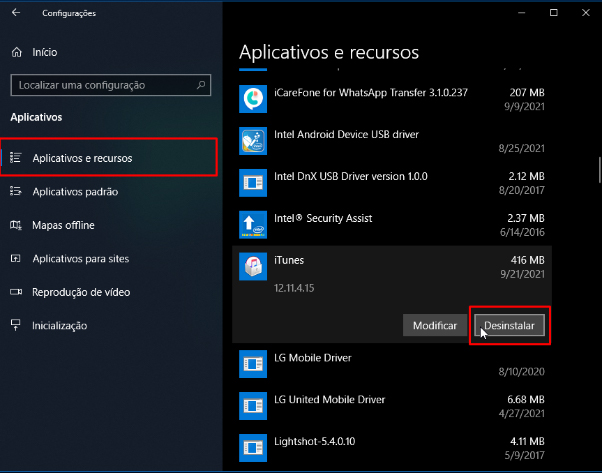
Task: Open Aplicativos e recursos section
Action: click(x=109, y=158)
